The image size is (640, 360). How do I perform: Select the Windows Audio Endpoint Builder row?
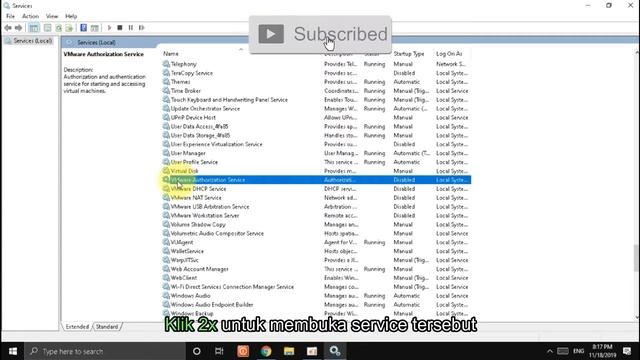(316, 304)
